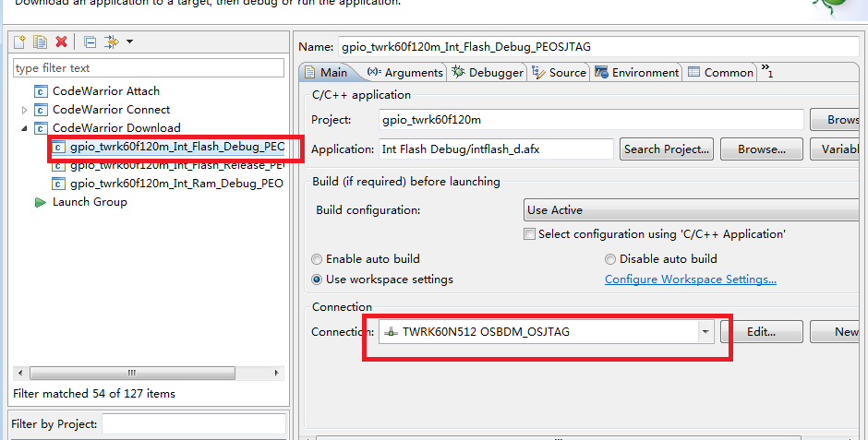
Task: Click the Application path field
Action: click(496, 149)
